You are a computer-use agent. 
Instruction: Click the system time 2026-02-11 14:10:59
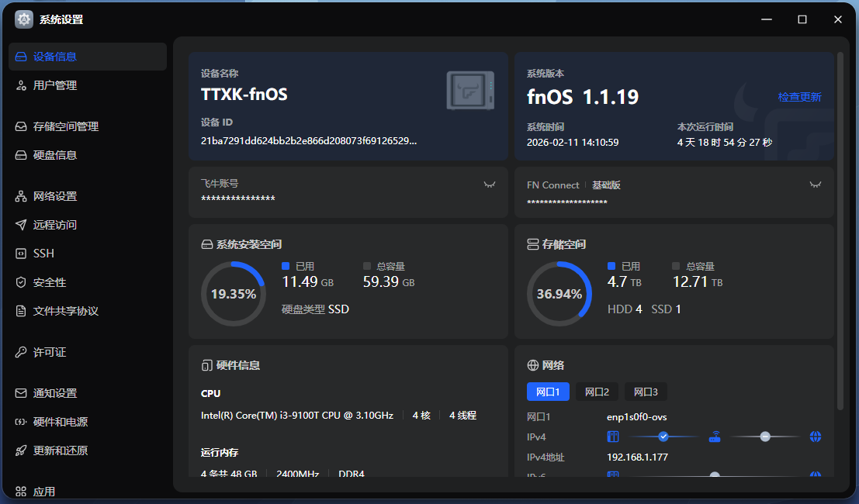573,142
